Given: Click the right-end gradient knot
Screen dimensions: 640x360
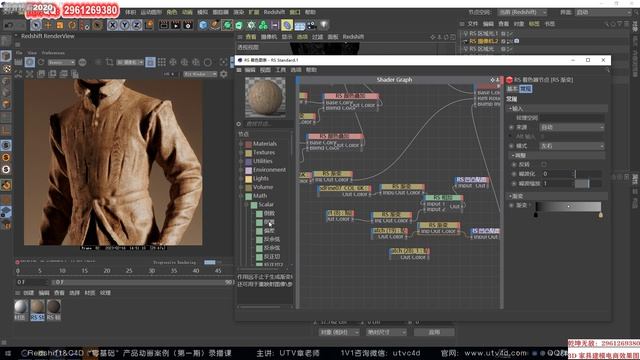Looking at the screenshot, I should point(600,214).
